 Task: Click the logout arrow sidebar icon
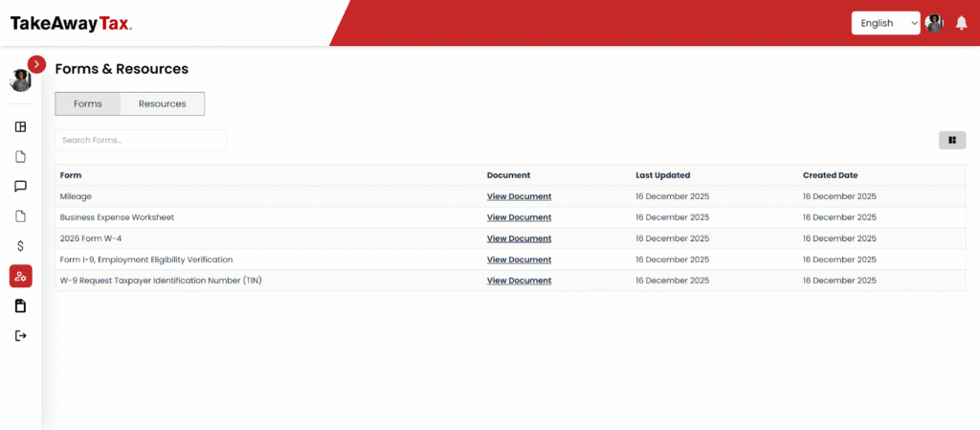[20, 335]
